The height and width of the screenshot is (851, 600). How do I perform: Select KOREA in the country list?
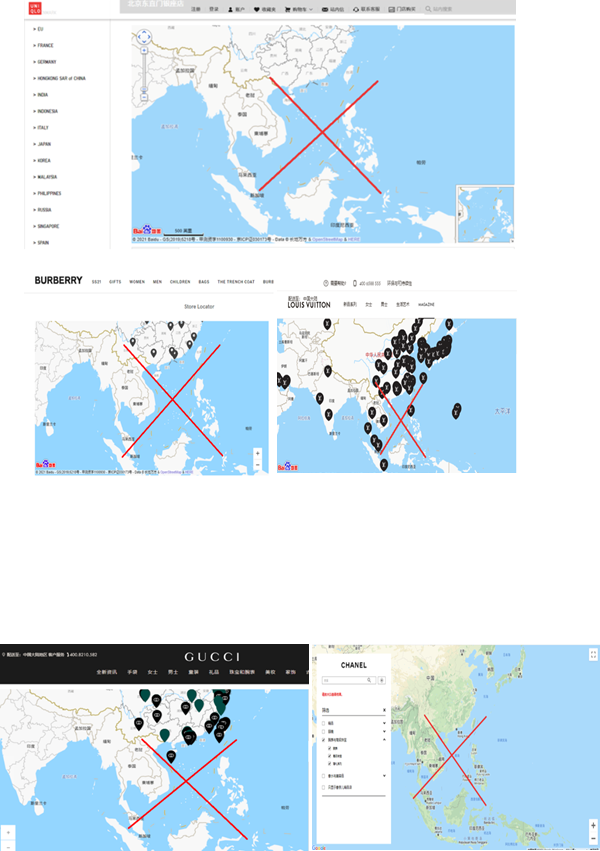[x=42, y=161]
